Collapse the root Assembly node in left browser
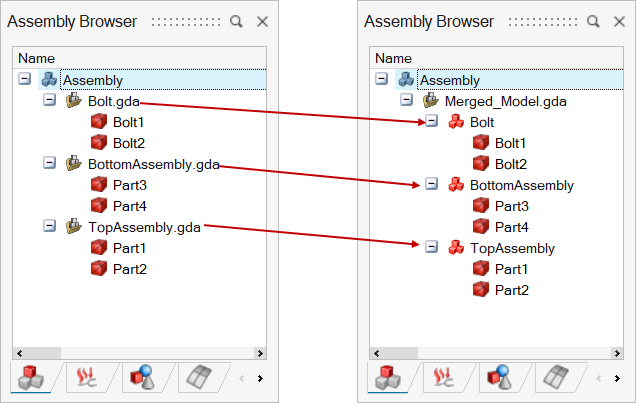Screen dimensions: 636x403 (25, 78)
